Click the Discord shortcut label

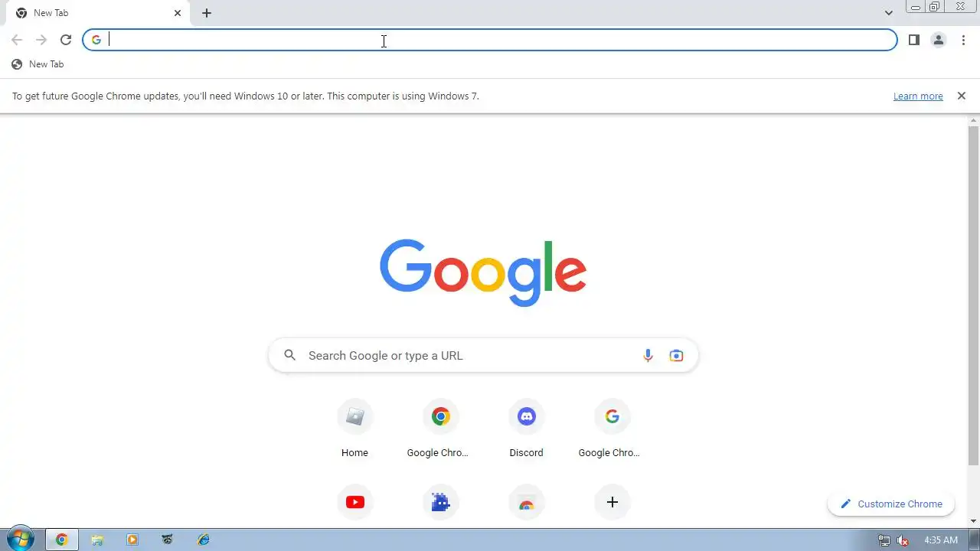(x=526, y=453)
